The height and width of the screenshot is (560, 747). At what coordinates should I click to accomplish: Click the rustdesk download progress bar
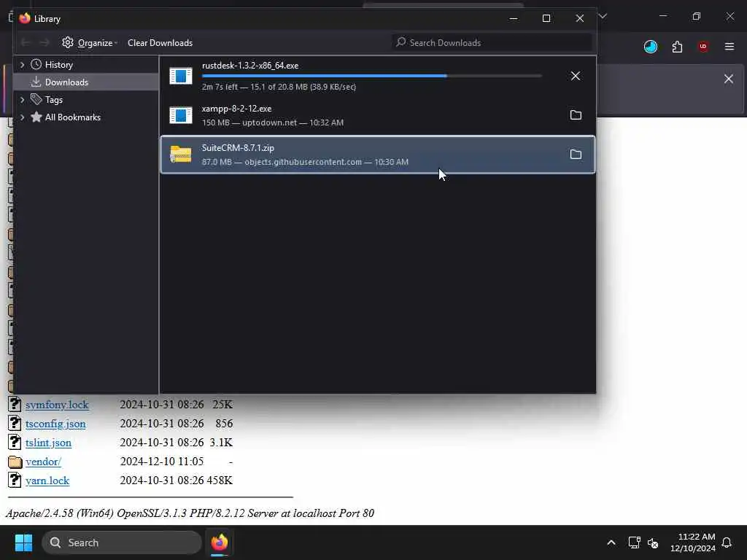pos(371,76)
